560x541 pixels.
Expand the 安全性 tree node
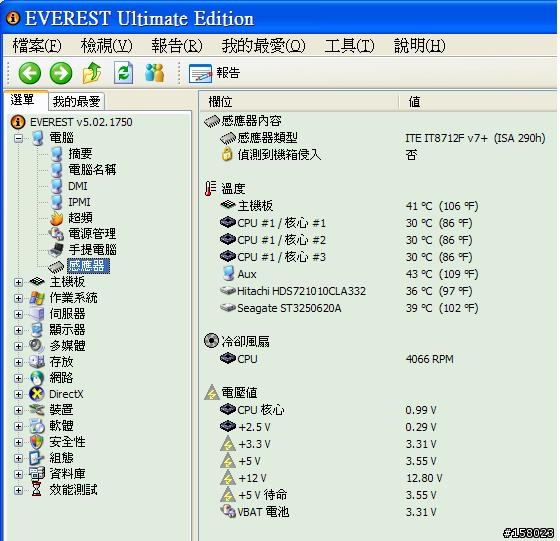point(19,442)
